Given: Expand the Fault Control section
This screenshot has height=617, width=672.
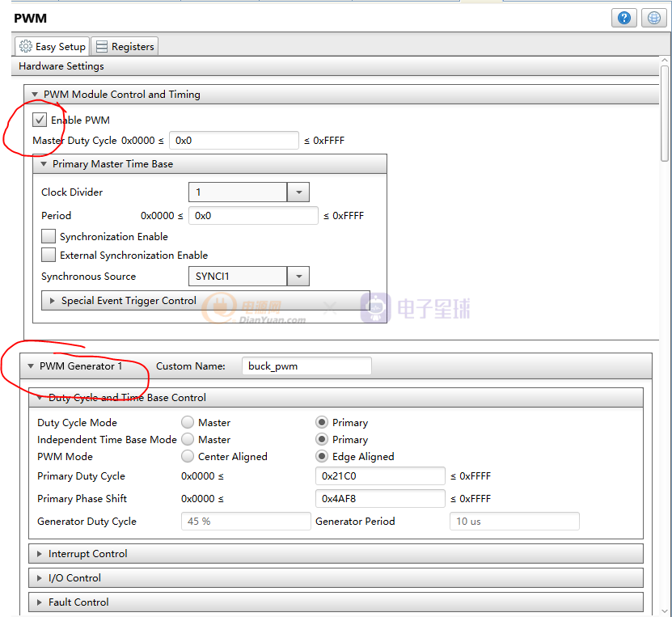Looking at the screenshot, I should coord(78,602).
